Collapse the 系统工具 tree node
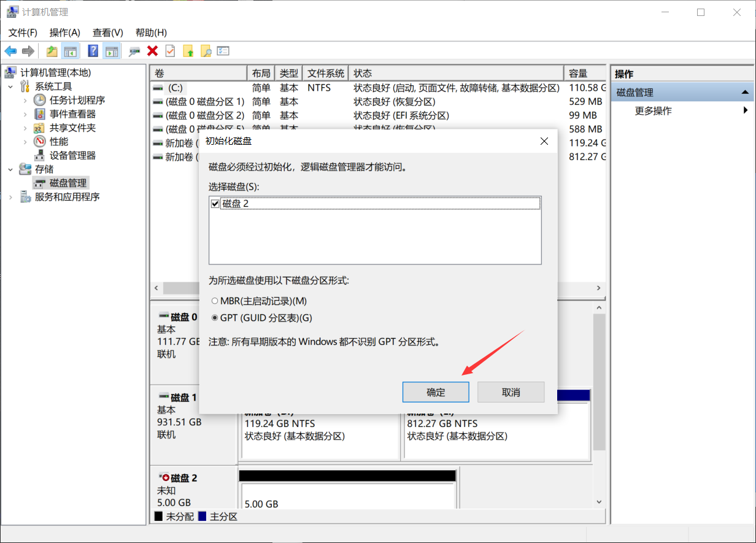 click(10, 87)
